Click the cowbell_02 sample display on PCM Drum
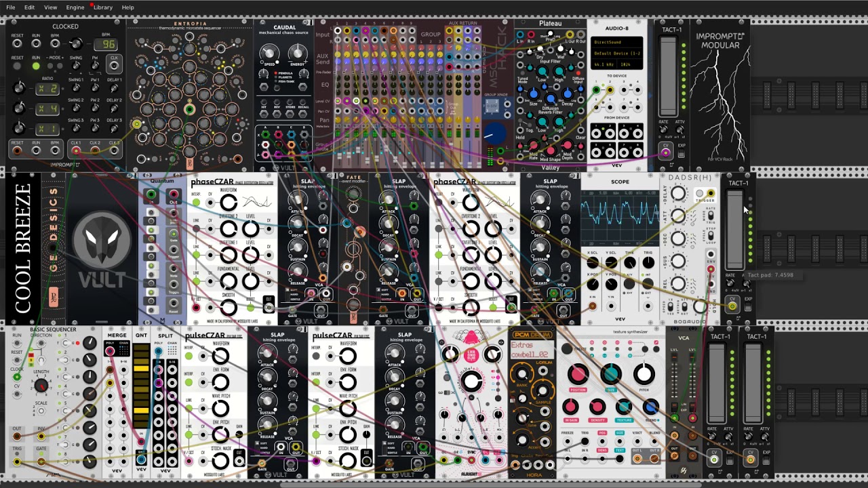Screen dimensions: 868x488 pos(532,351)
